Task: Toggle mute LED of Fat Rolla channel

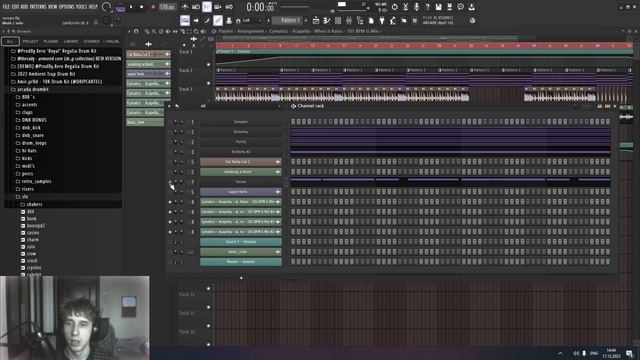Action: 170,162
